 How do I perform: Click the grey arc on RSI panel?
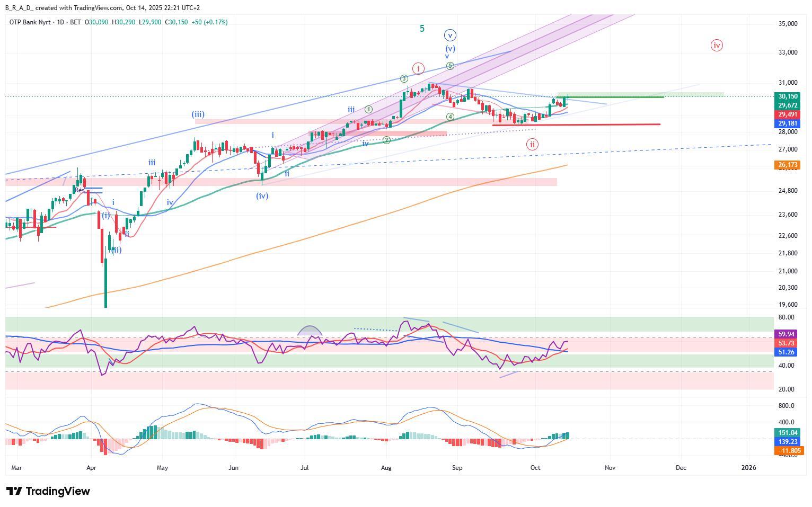[310, 330]
